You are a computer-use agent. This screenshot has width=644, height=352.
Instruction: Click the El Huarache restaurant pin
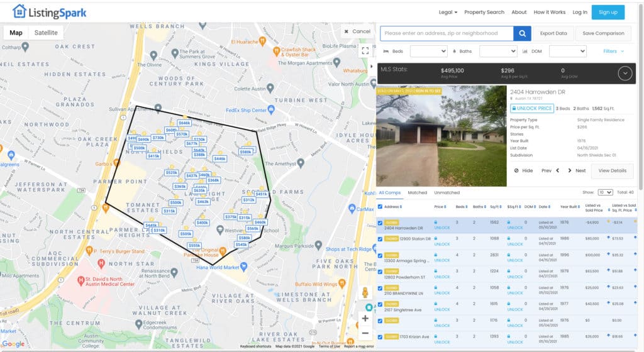coord(262,41)
